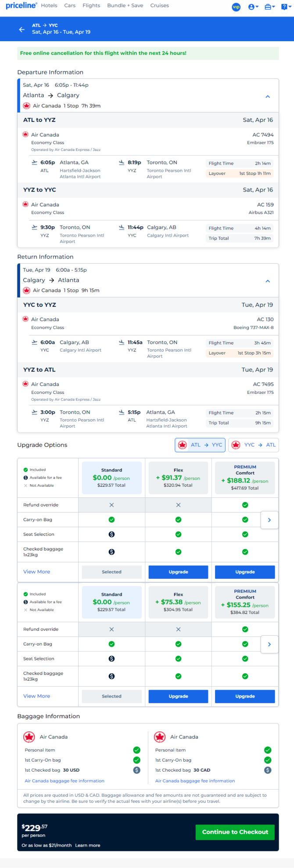294x868 pixels.
Task: Open the Hotels menu item
Action: pyautogui.click(x=49, y=6)
